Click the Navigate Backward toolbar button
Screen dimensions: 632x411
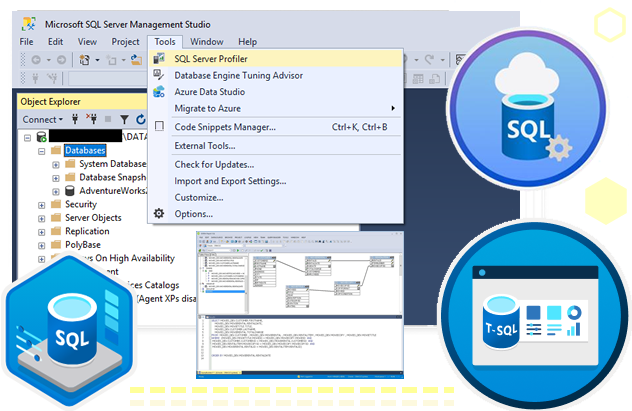point(36,60)
